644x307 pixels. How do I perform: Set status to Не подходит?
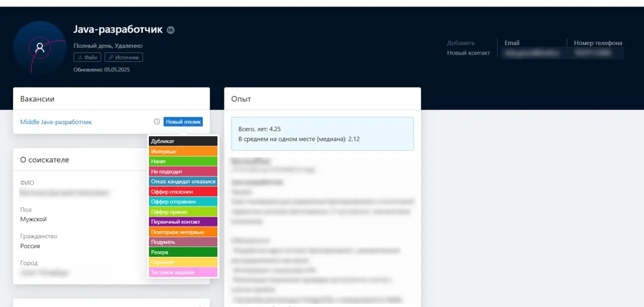183,171
